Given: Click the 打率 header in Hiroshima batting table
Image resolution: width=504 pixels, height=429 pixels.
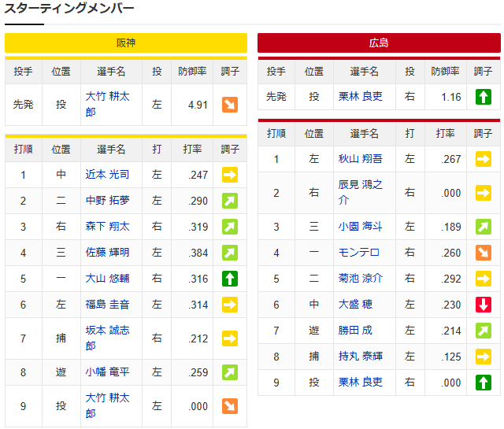Looking at the screenshot, I should (x=446, y=134).
